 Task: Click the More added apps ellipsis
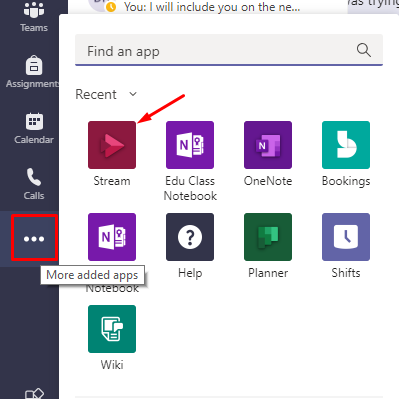pyautogui.click(x=34, y=238)
